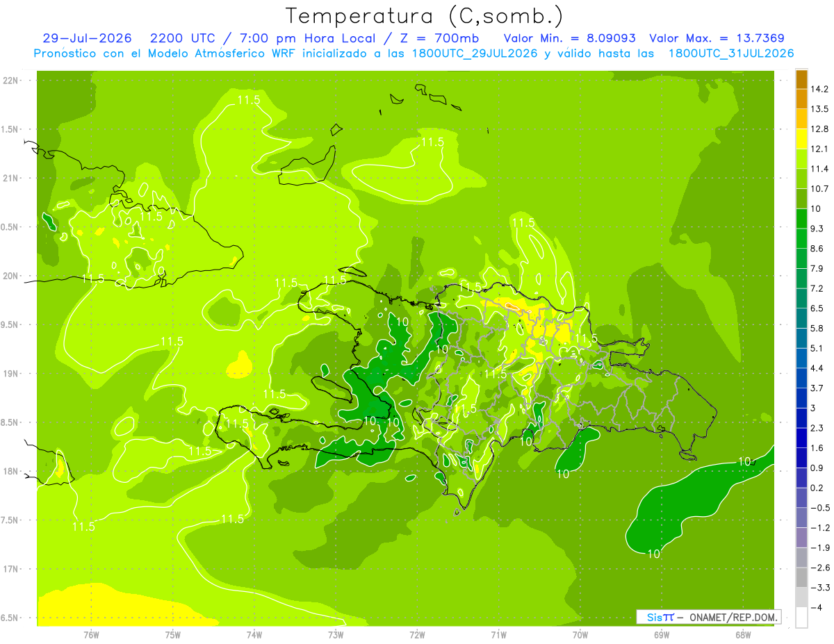Screen dimensions: 834x644
Task: Click the 14.2 colorbar legend value
Action: click(819, 89)
